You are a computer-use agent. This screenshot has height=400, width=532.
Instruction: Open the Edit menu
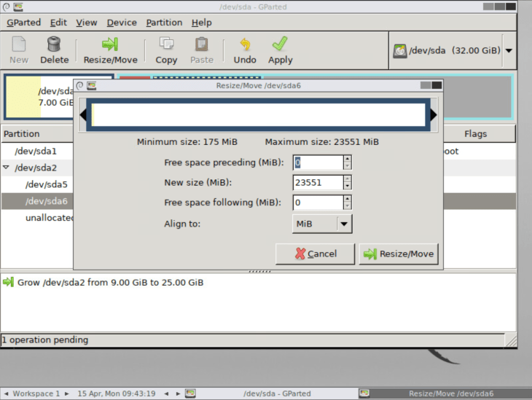58,23
